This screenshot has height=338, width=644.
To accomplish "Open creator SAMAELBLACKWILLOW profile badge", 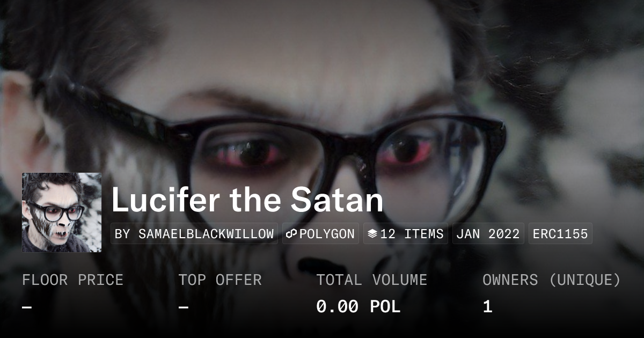I will 194,234.
